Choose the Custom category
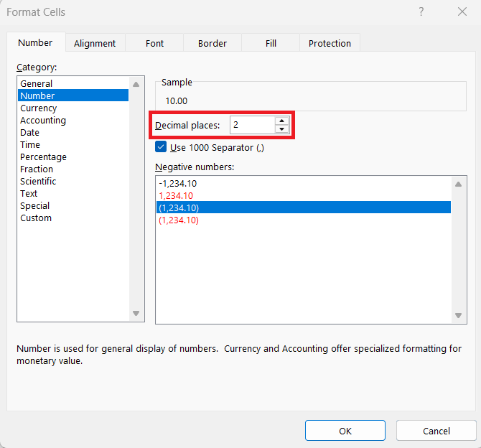481x448 pixels. (x=73, y=218)
